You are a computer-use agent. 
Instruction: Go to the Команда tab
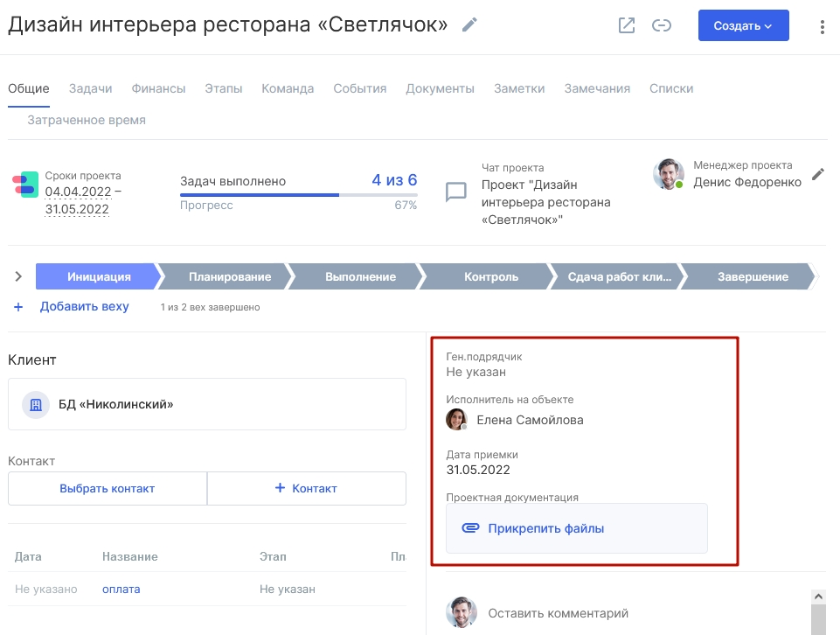pyautogui.click(x=288, y=88)
